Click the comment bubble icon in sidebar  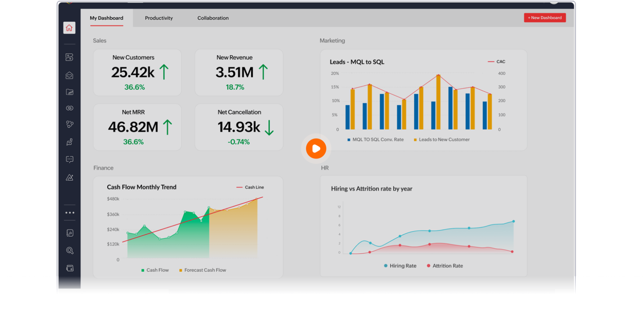(x=69, y=159)
